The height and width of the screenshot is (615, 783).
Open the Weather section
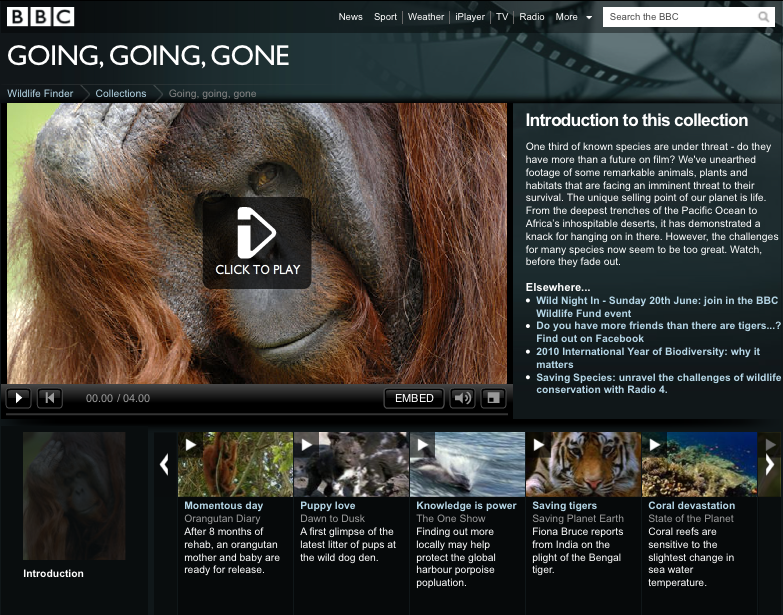pyautogui.click(x=426, y=17)
